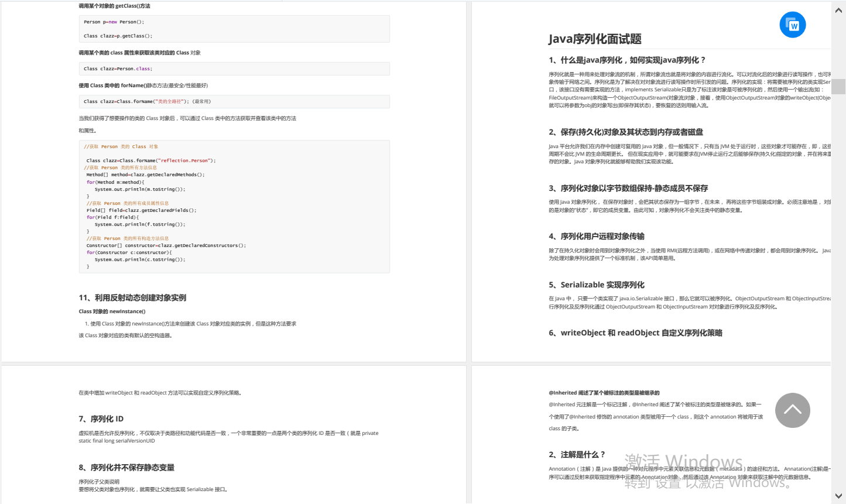Click heading "3、序列化对象以字节数组保持-静态成员不保存"
846x504 pixels.
[628, 188]
